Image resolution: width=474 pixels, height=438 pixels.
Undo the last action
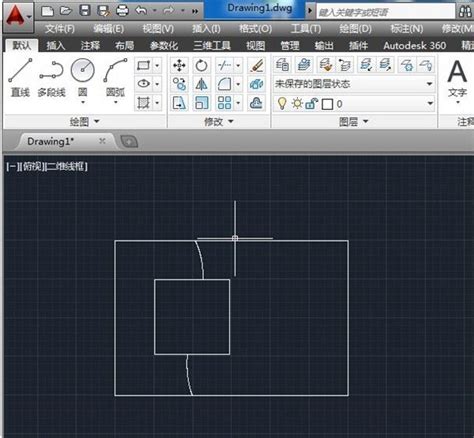(x=141, y=11)
